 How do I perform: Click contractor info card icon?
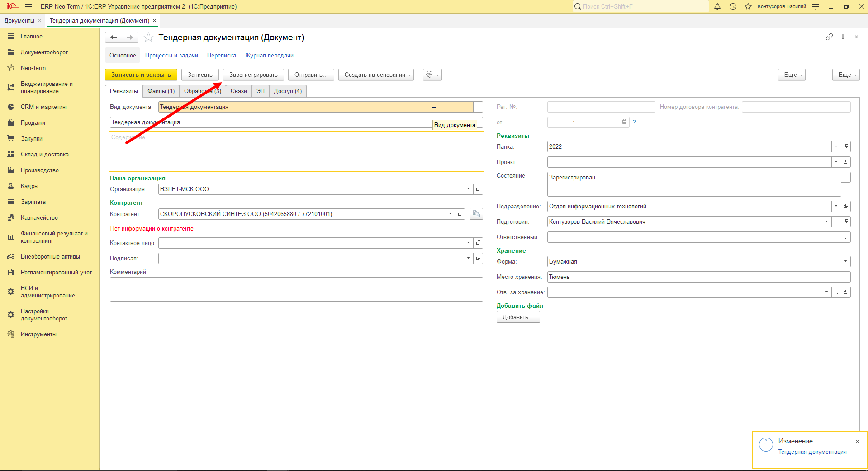coord(476,214)
